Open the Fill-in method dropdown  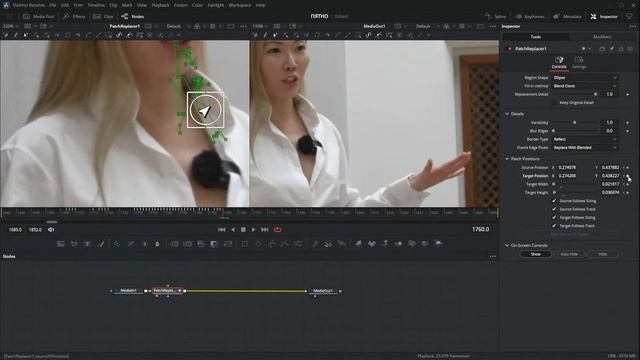(585, 86)
